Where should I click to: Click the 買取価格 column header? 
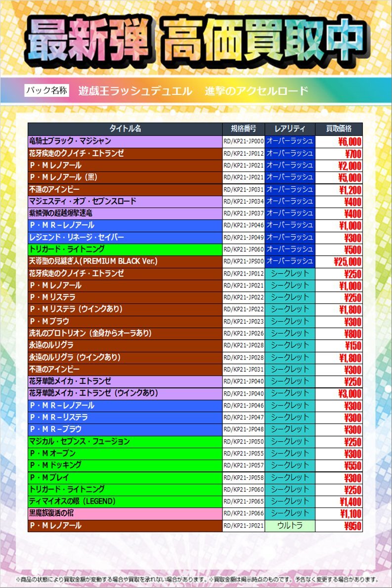pyautogui.click(x=339, y=129)
